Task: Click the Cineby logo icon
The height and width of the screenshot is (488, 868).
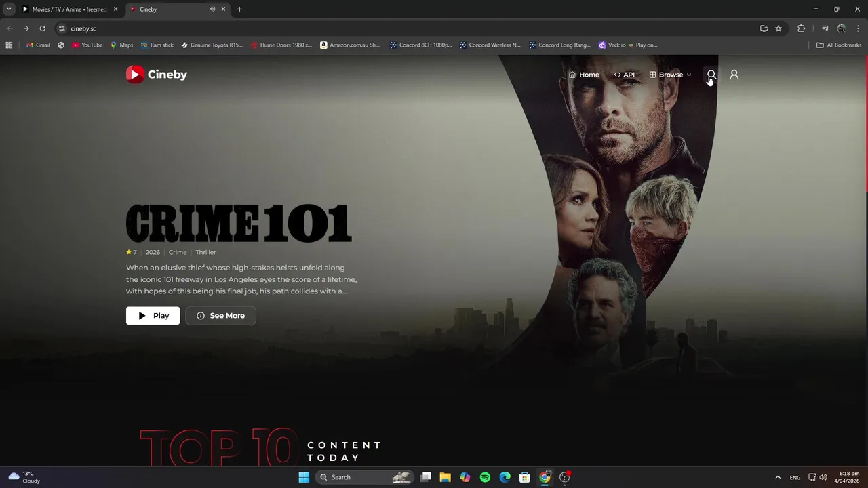Action: (135, 75)
